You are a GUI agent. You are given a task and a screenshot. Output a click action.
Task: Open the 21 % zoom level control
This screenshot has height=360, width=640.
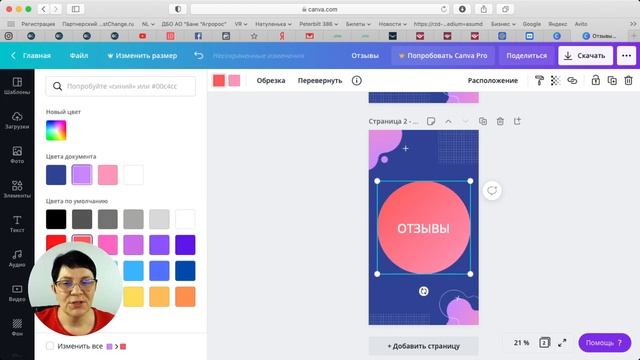[521, 342]
